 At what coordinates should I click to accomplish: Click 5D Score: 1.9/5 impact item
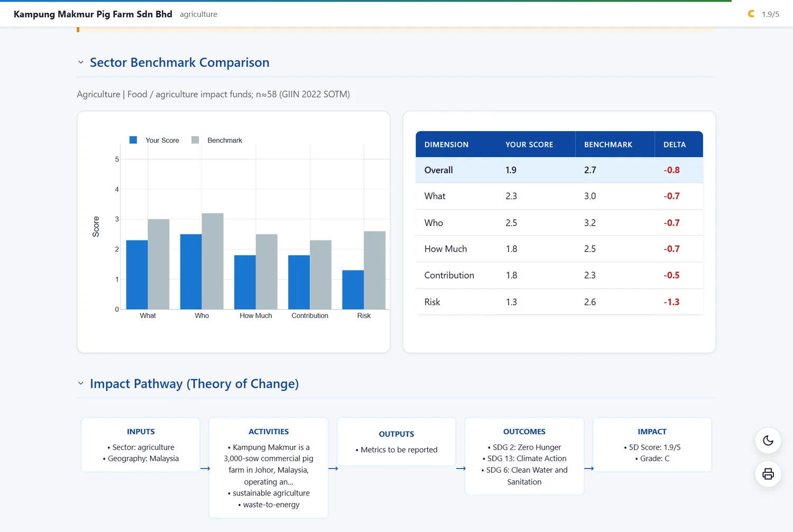[x=652, y=447]
